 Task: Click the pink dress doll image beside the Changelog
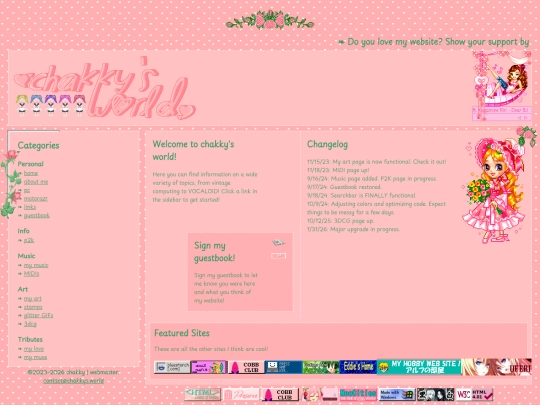click(x=494, y=190)
